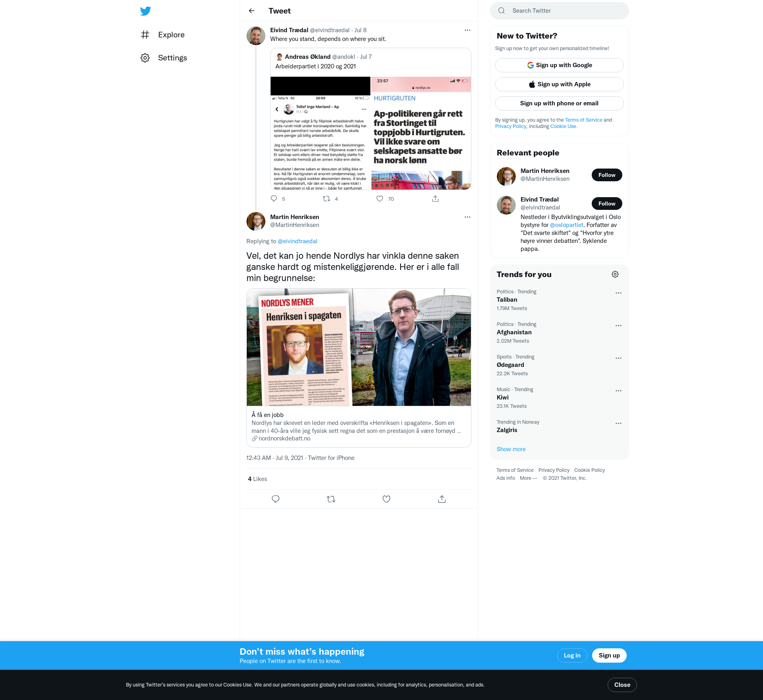Viewport: 763px width, 700px height.
Task: Follow Martin Henriksen
Action: [606, 175]
